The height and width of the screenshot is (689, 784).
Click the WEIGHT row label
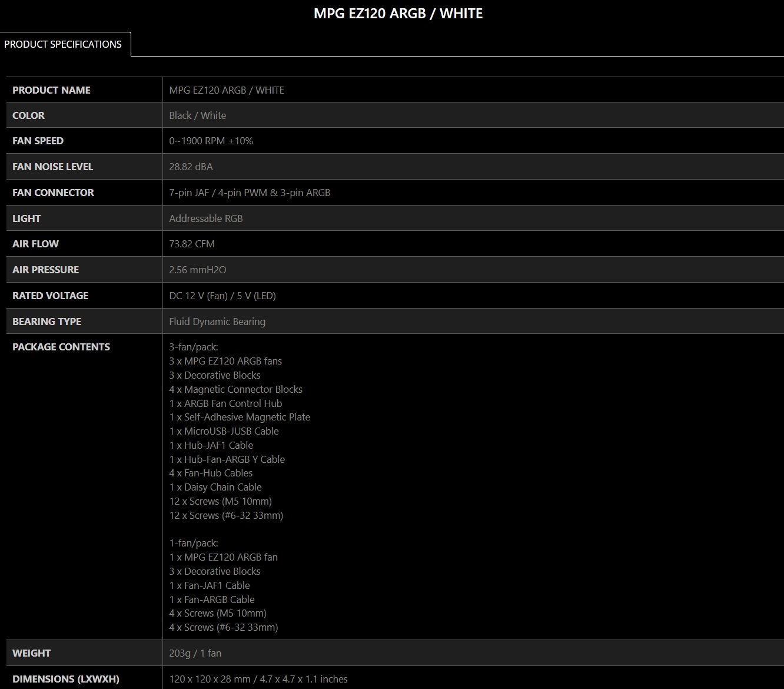point(32,653)
